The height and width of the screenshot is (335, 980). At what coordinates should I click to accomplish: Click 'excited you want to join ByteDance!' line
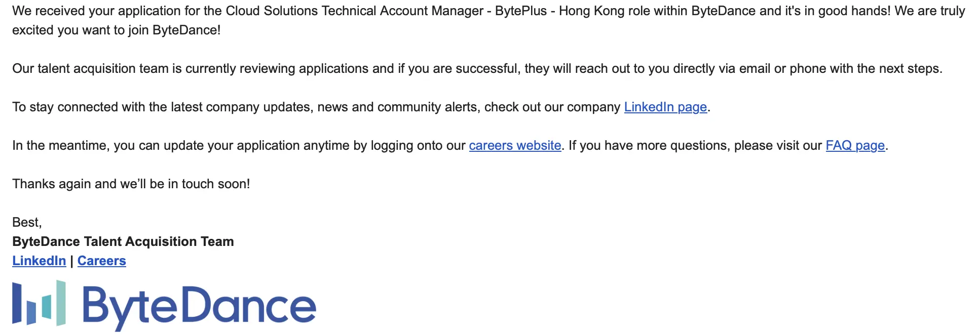coord(117,30)
